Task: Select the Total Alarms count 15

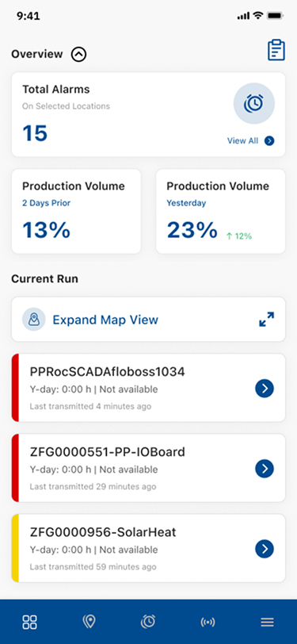Action: click(x=35, y=133)
